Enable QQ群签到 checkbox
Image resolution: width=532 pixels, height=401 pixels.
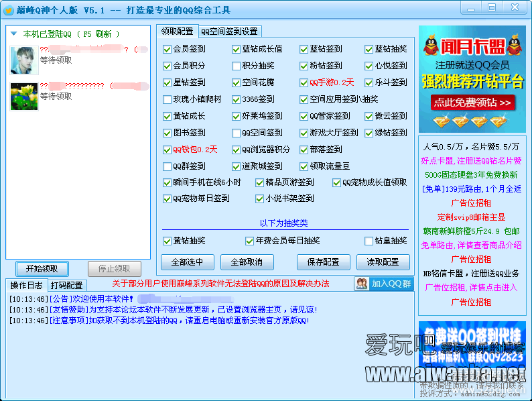tap(167, 167)
